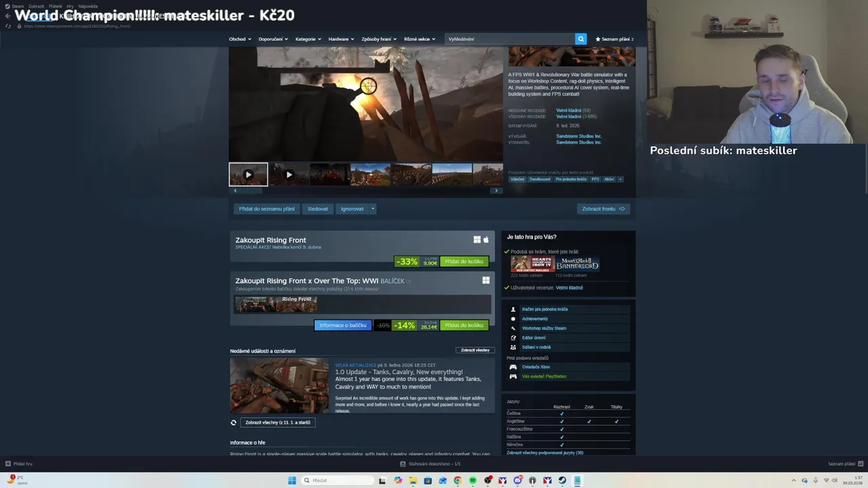Expand older events via Zobrazit všechny (z 11. 1. a starší)

click(x=277, y=422)
